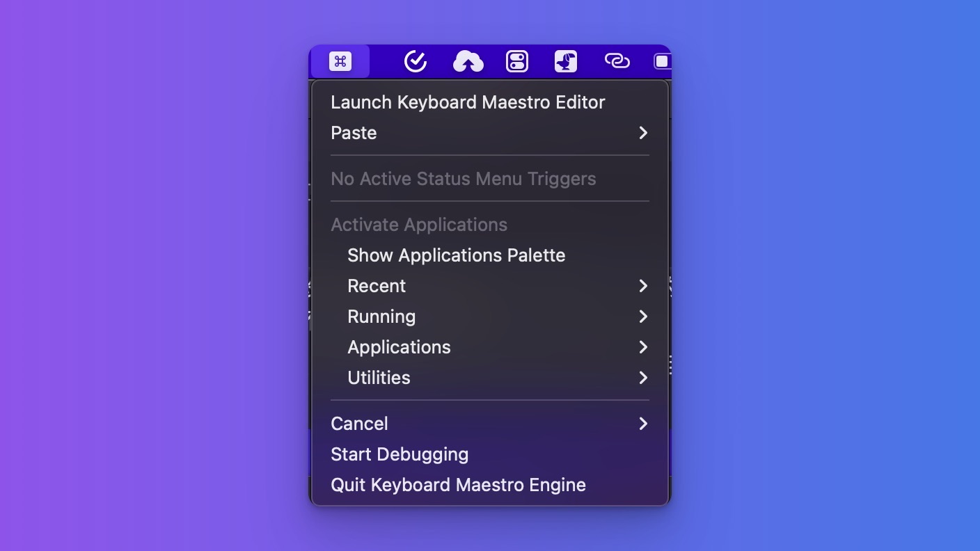Open the Running applications submenu
The height and width of the screenshot is (551, 980).
click(490, 317)
